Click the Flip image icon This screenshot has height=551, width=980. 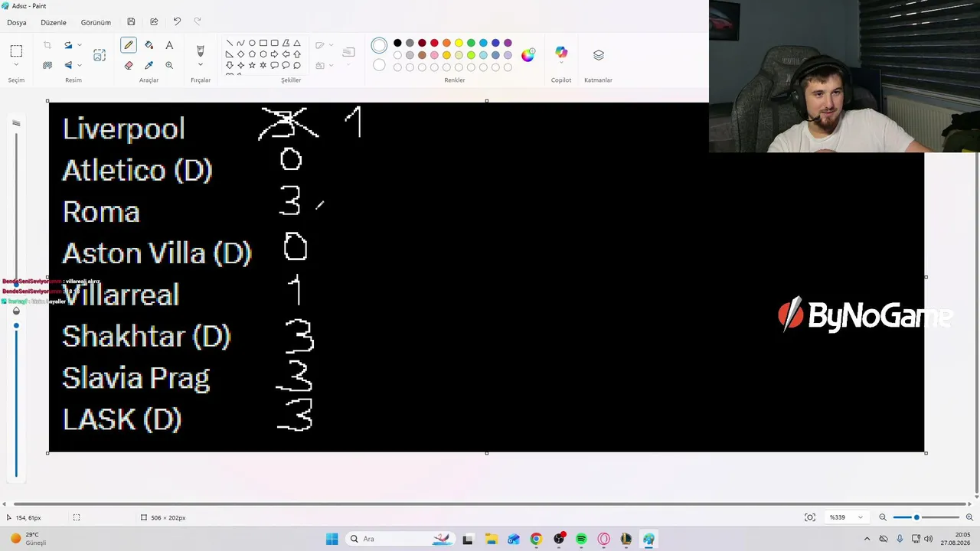68,65
